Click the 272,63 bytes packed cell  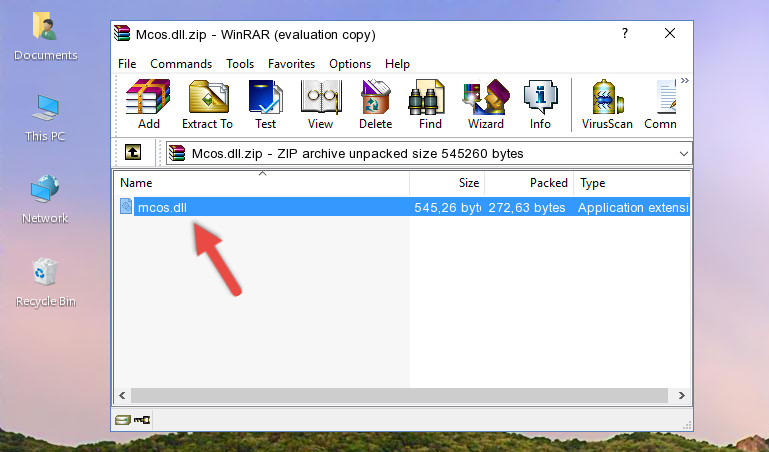(x=527, y=207)
